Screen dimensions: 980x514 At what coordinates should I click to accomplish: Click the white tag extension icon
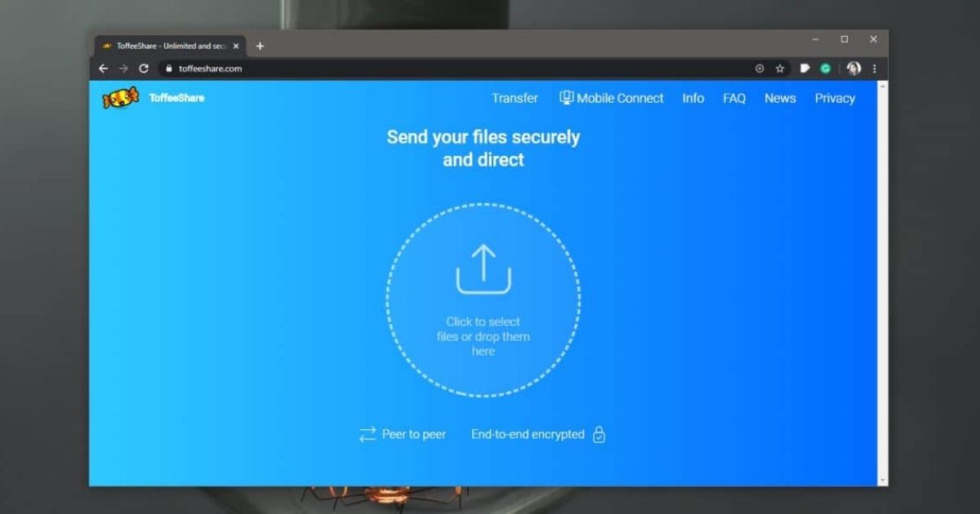click(x=804, y=69)
